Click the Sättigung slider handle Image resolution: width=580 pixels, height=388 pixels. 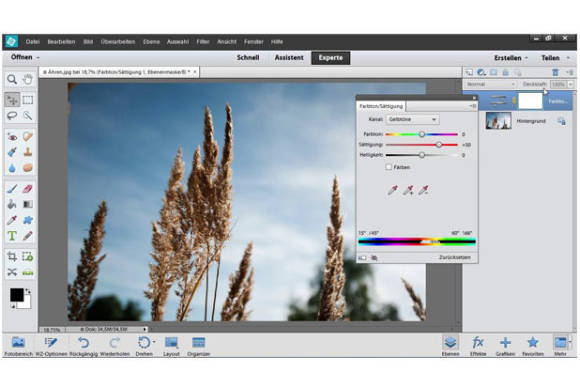[439, 145]
